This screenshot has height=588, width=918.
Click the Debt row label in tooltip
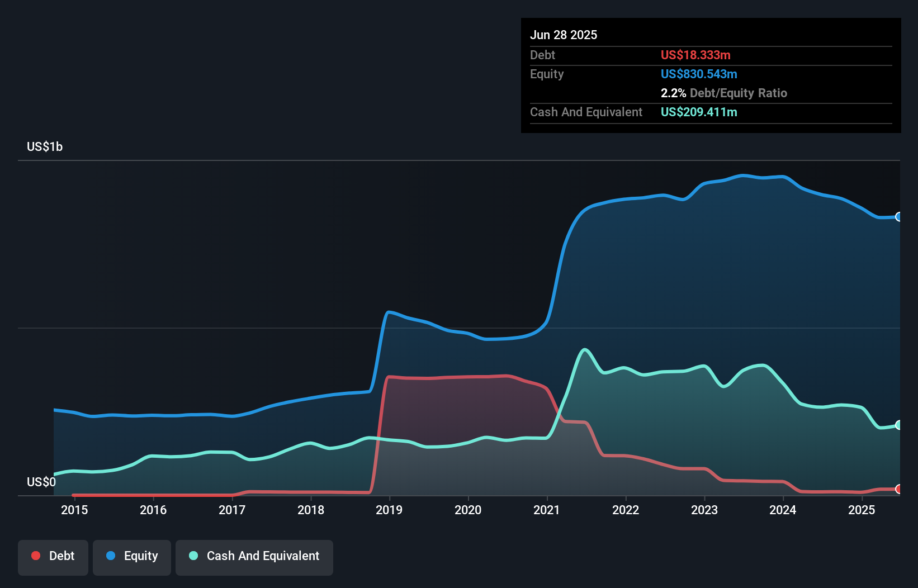[542, 55]
